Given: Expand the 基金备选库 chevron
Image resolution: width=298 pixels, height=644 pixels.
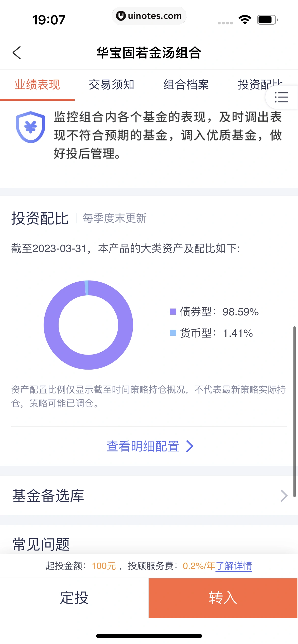Looking at the screenshot, I should coord(284,495).
